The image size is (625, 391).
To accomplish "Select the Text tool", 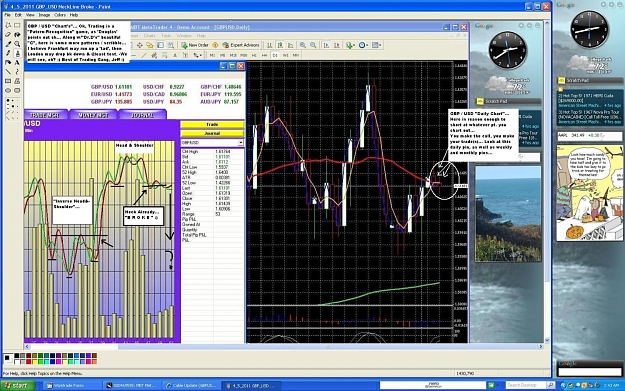I will pos(17,63).
